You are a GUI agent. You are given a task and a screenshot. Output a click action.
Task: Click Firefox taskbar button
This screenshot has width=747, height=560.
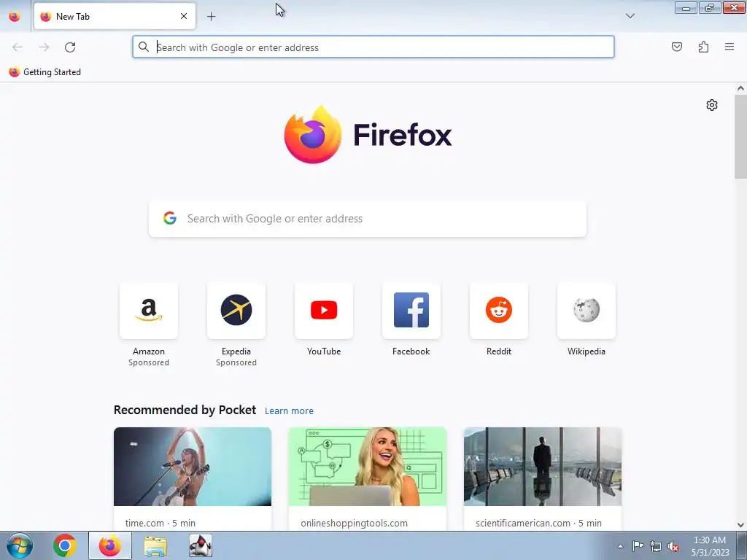110,545
